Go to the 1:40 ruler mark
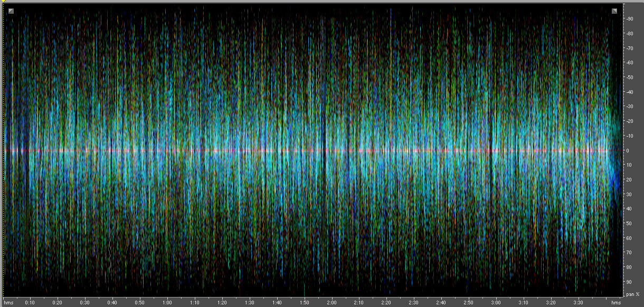This screenshot has height=307, width=644. [x=277, y=303]
